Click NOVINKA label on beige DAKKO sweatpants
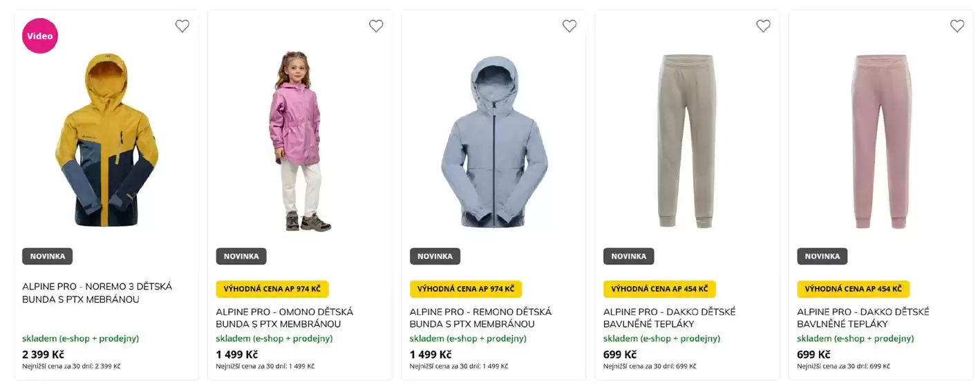 pos(628,256)
